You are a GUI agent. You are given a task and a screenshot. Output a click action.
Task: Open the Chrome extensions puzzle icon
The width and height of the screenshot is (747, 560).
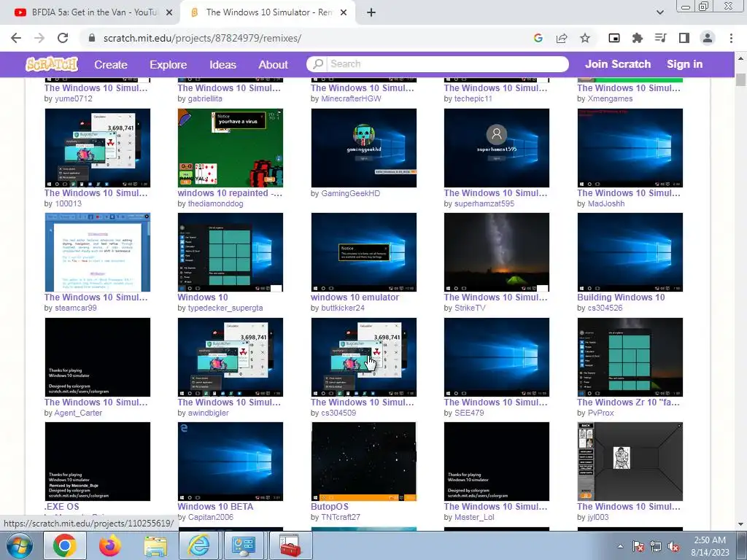click(638, 38)
